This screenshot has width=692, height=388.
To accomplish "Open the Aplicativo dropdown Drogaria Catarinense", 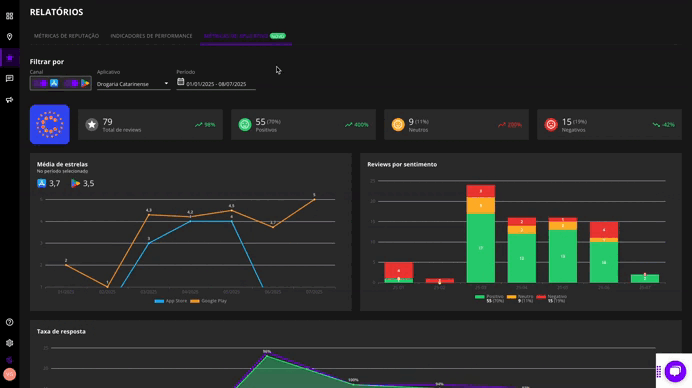I will tap(133, 84).
